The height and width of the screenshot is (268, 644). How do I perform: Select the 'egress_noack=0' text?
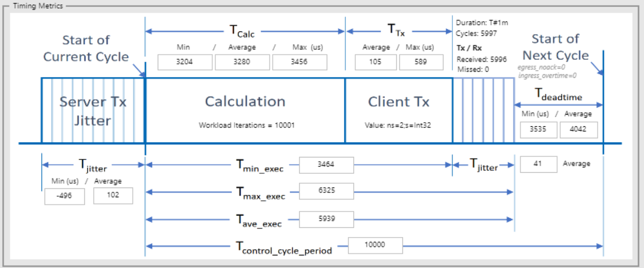click(541, 67)
